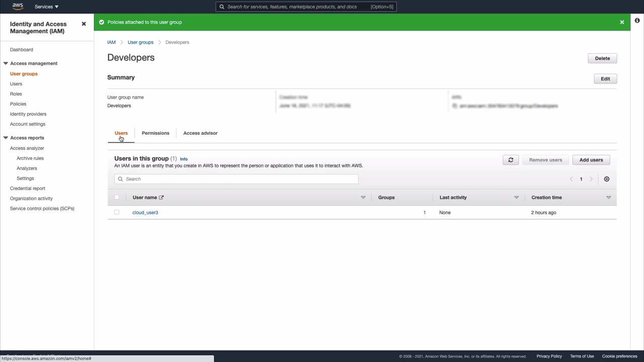Select the cloud_user3 row checkbox

(x=117, y=213)
